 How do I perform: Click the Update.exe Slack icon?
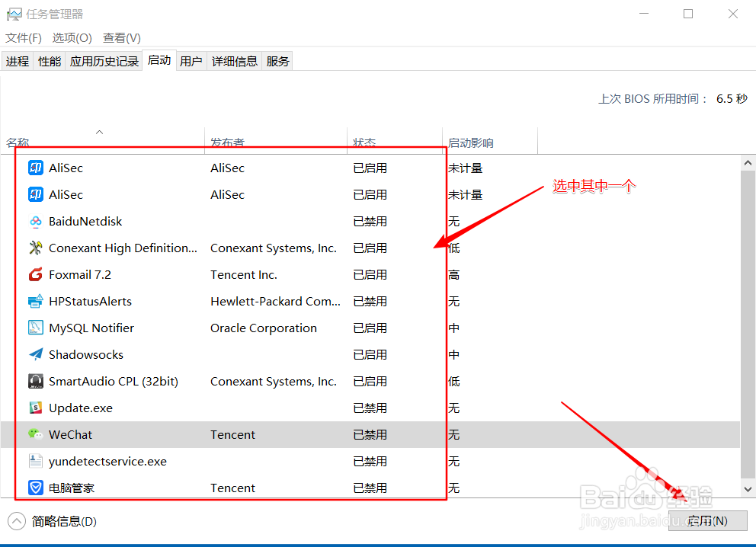click(x=36, y=408)
